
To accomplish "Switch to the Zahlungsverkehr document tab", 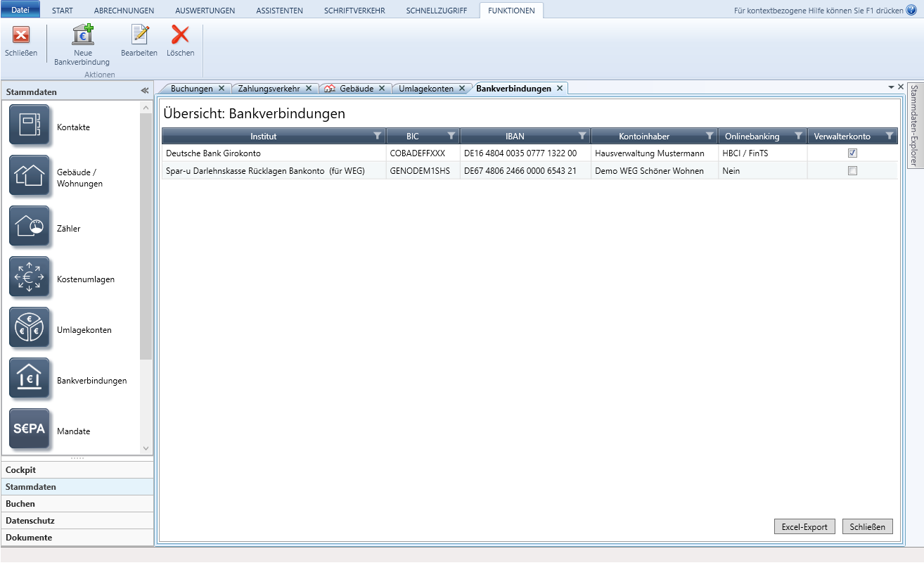I will coord(267,89).
